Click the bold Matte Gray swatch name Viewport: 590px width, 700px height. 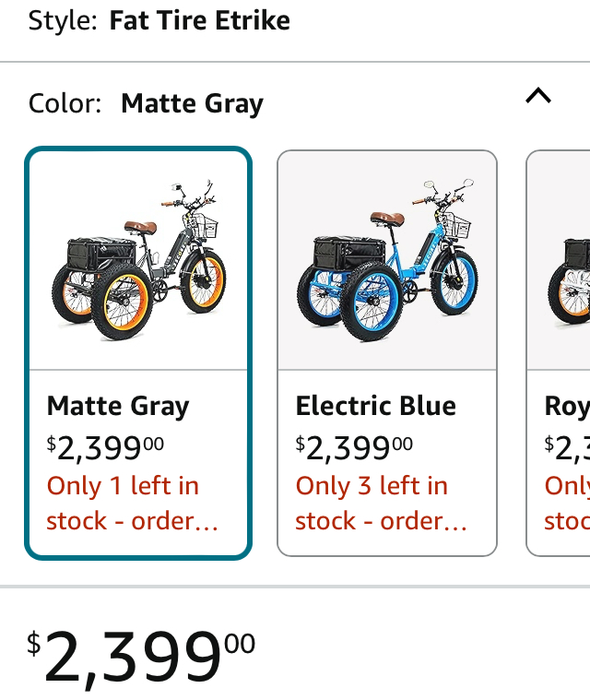[118, 406]
